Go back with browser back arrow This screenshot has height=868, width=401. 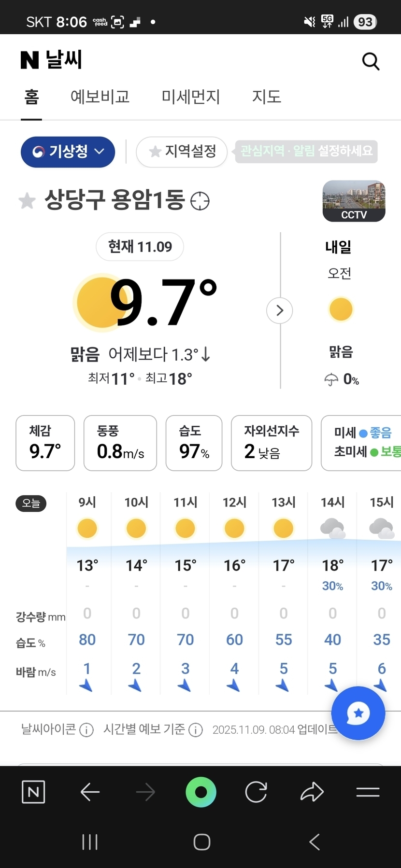tap(90, 792)
